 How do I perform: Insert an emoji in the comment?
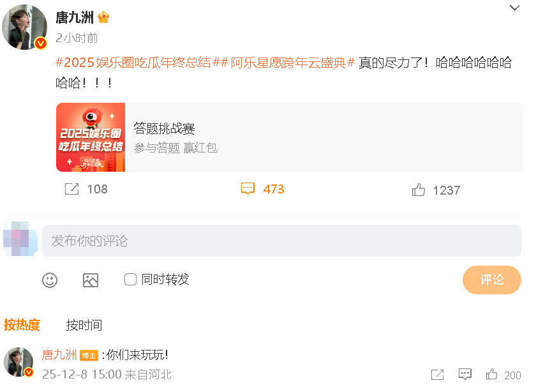(50, 280)
